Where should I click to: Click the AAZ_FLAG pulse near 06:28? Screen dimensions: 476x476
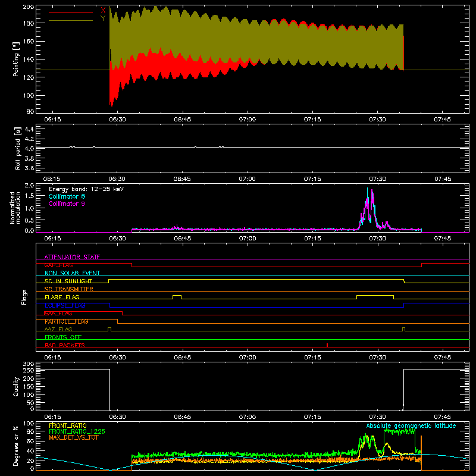[109, 328]
